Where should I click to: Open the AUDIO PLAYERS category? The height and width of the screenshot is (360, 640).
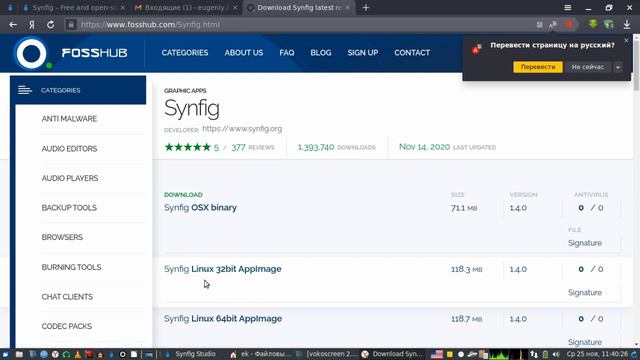tap(70, 178)
